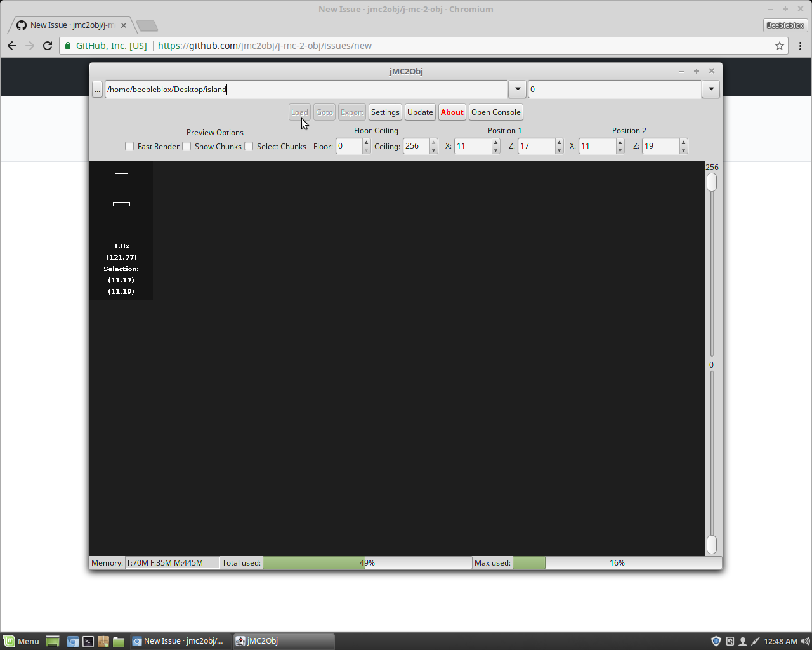Reload the GitHub page in Chromium
Viewport: 812px width, 650px height.
[x=48, y=46]
